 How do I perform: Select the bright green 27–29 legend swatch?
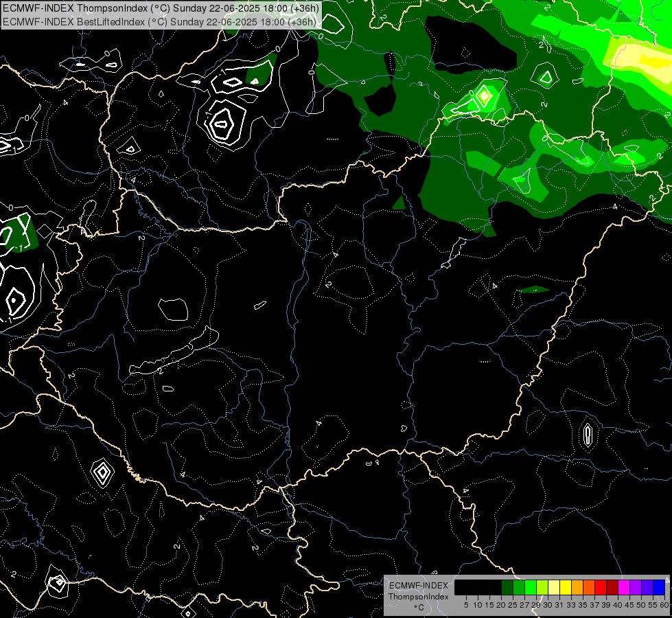(x=531, y=587)
